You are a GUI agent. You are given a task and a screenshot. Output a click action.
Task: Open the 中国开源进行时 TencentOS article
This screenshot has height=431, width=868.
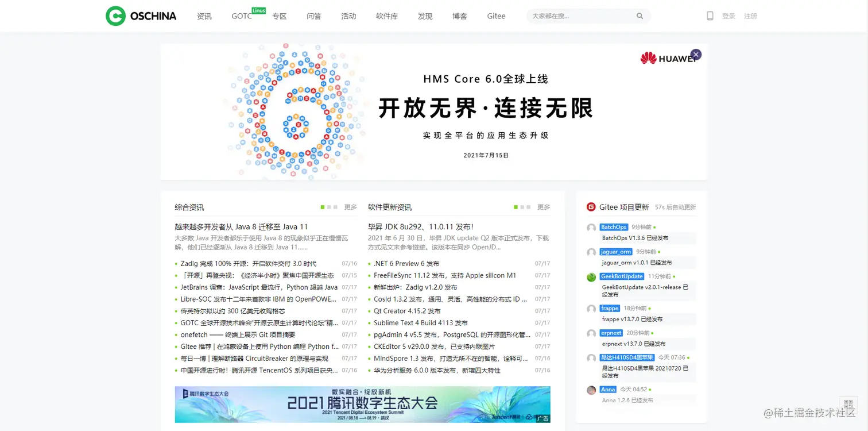(x=259, y=371)
